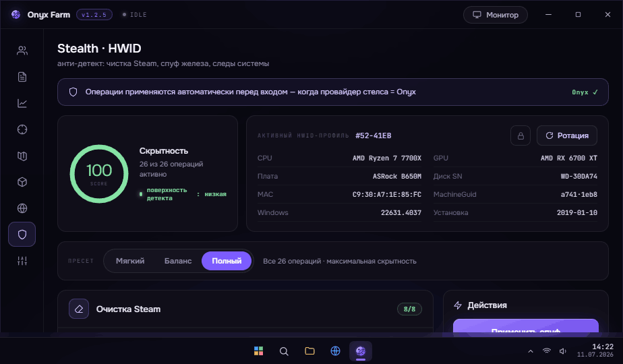Click 'поверхность детекта: низкая' status text
Viewport: 623px width, 364px height.
click(183, 194)
